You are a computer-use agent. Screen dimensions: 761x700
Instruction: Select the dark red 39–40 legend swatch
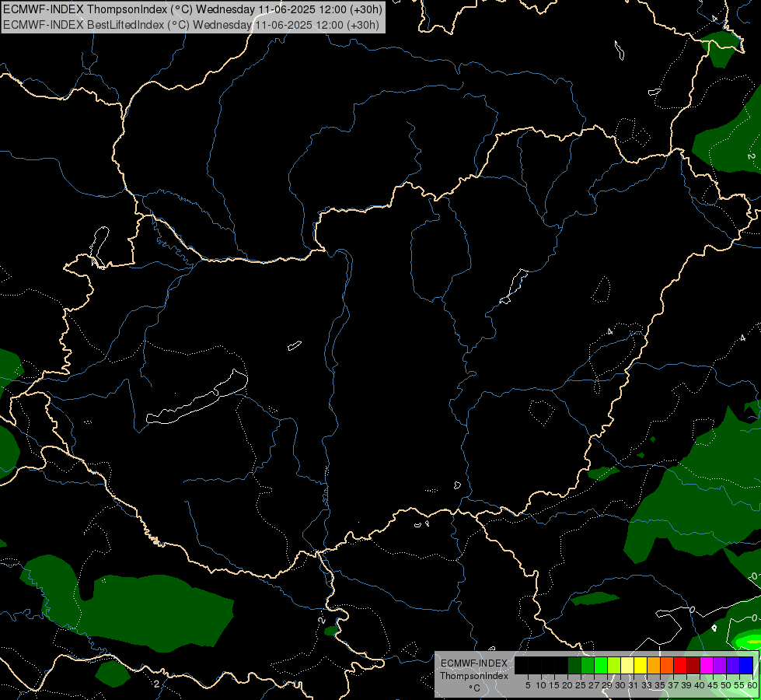pyautogui.click(x=693, y=665)
